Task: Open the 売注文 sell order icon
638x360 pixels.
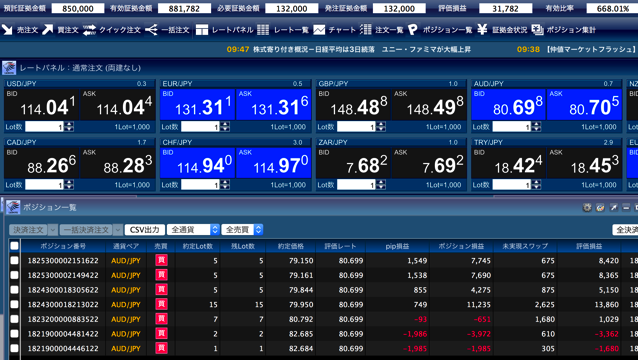Action: 7,29
